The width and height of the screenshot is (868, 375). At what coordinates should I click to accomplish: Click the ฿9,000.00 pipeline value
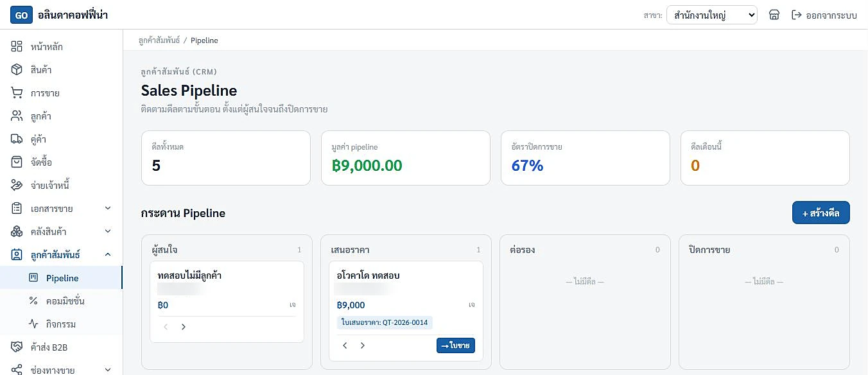click(x=367, y=166)
